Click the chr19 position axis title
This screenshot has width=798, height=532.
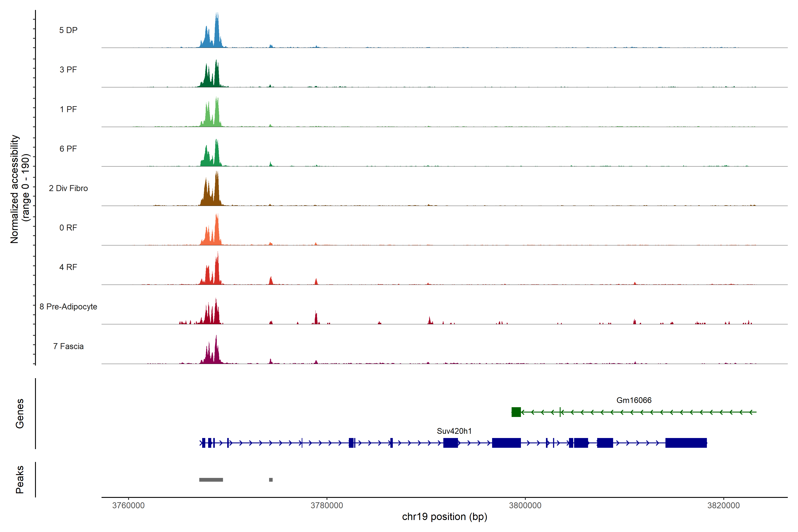pyautogui.click(x=444, y=517)
